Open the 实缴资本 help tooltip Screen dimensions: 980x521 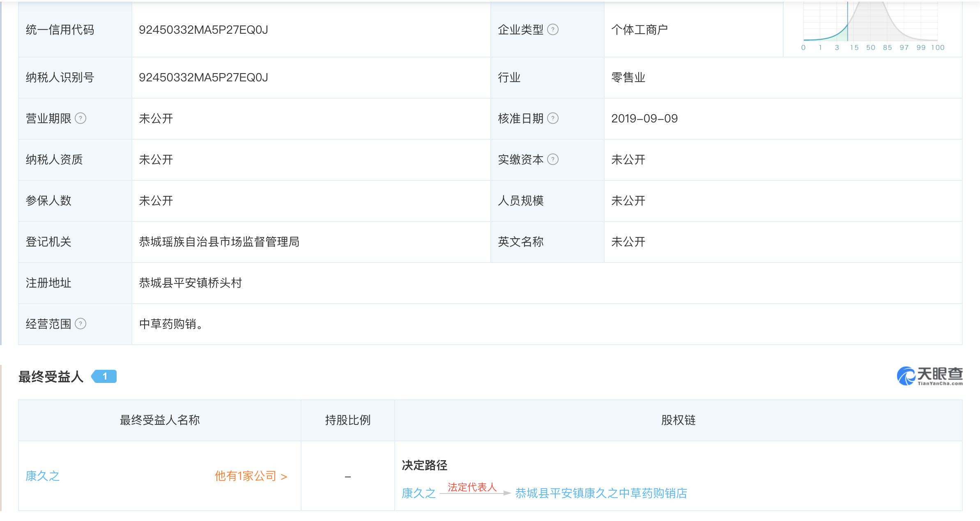click(x=553, y=159)
